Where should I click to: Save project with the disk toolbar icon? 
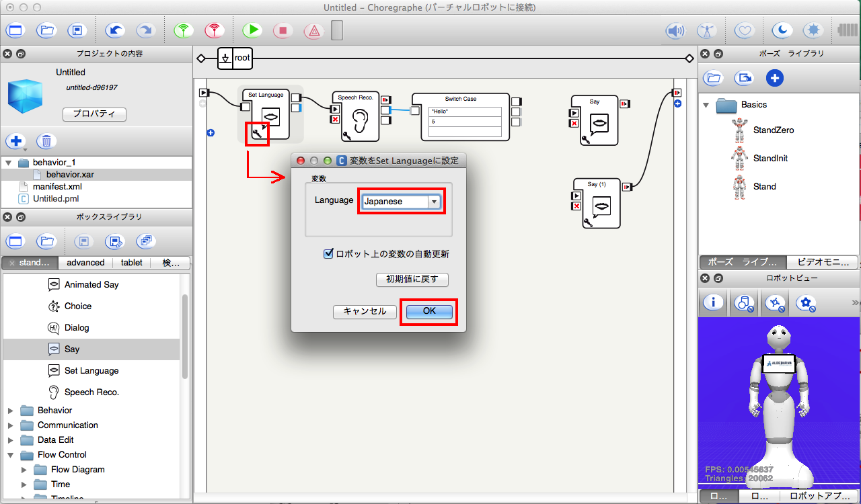(77, 30)
